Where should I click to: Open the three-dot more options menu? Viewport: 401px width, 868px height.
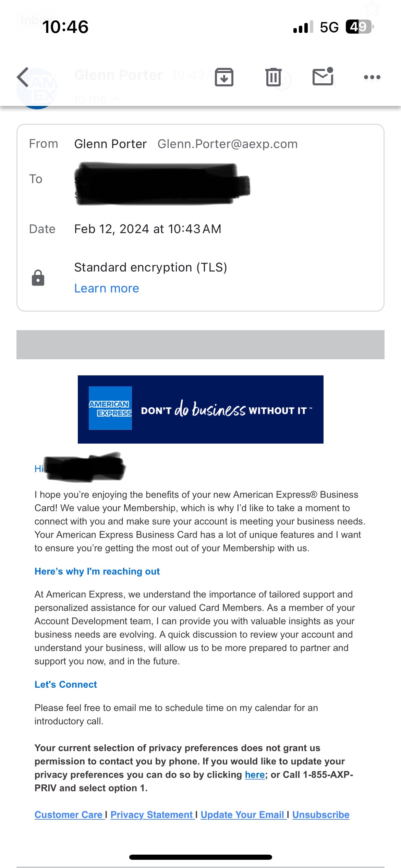(372, 77)
